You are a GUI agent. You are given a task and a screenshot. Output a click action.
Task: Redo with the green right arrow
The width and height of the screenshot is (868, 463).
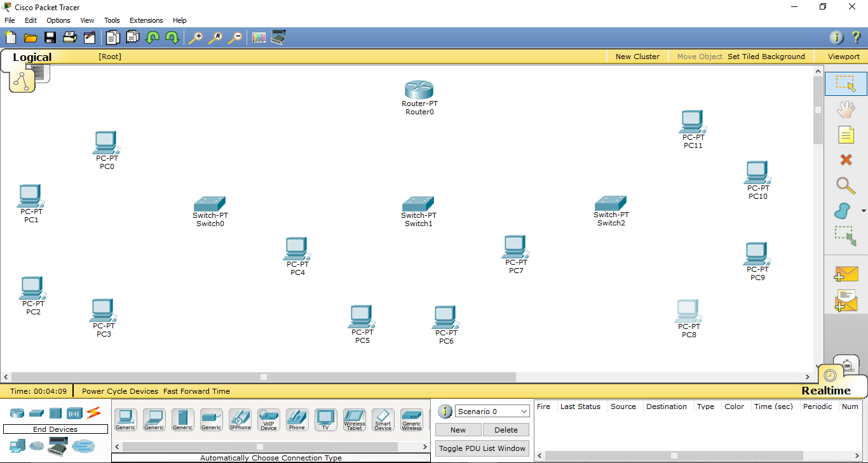(x=172, y=37)
